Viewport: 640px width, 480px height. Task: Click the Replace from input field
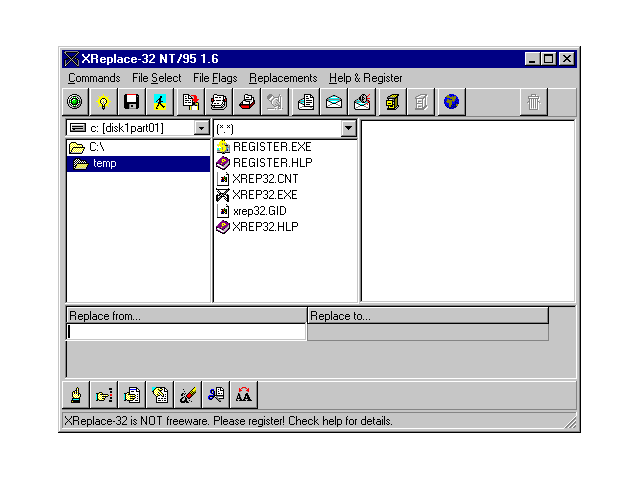coord(186,332)
